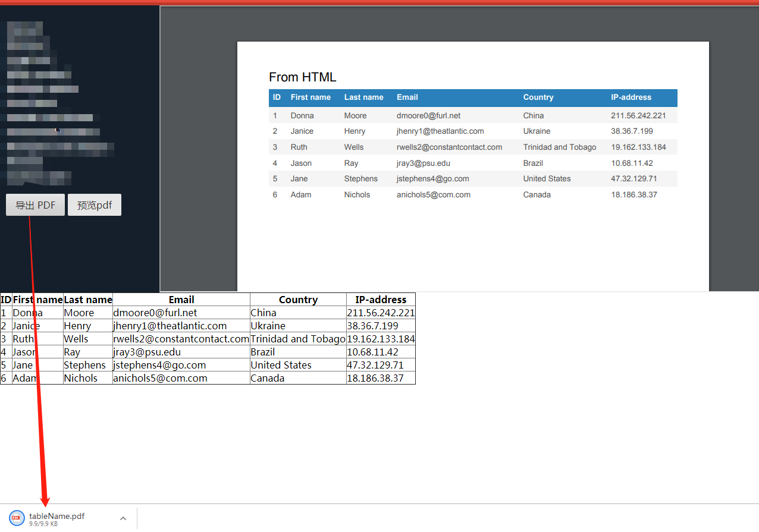The width and height of the screenshot is (759, 532).
Task: Click Nichols in the bottom HTML table
Action: pyautogui.click(x=81, y=378)
